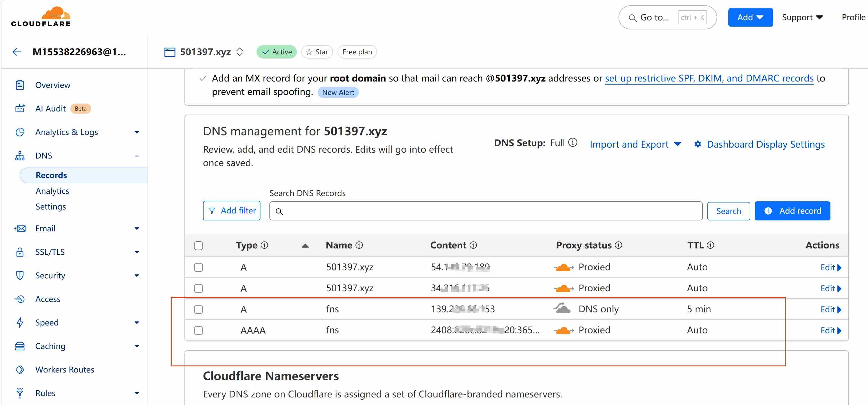
Task: Collapse the DNS section arrow
Action: pos(137,155)
